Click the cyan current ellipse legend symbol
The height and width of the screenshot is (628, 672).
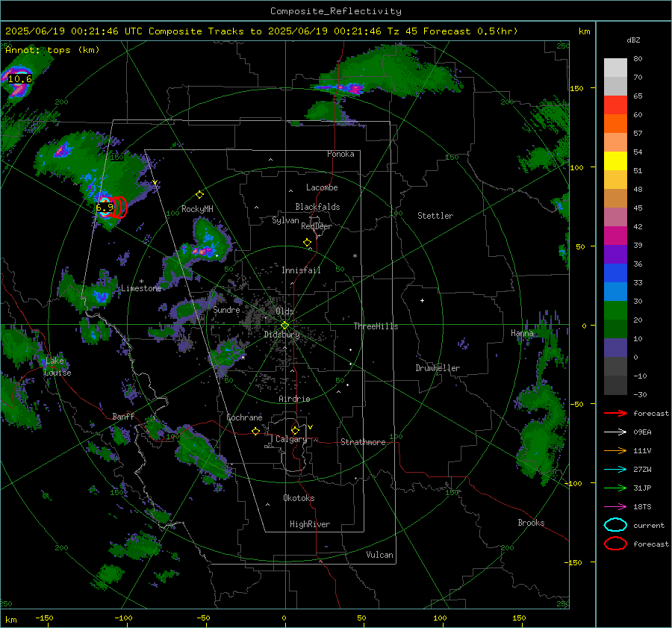tap(615, 525)
